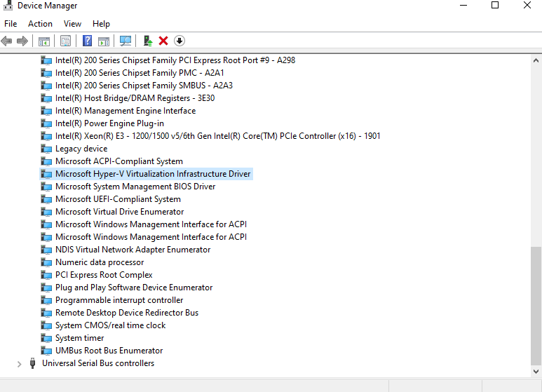This screenshot has height=392, width=542.
Task: Select Intel(R) Power Engine Plug-in
Action: pyautogui.click(x=109, y=123)
